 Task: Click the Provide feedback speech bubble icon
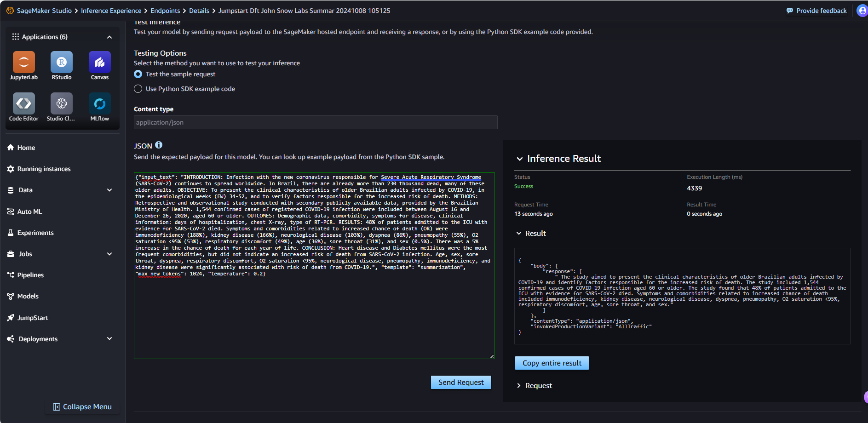point(790,11)
